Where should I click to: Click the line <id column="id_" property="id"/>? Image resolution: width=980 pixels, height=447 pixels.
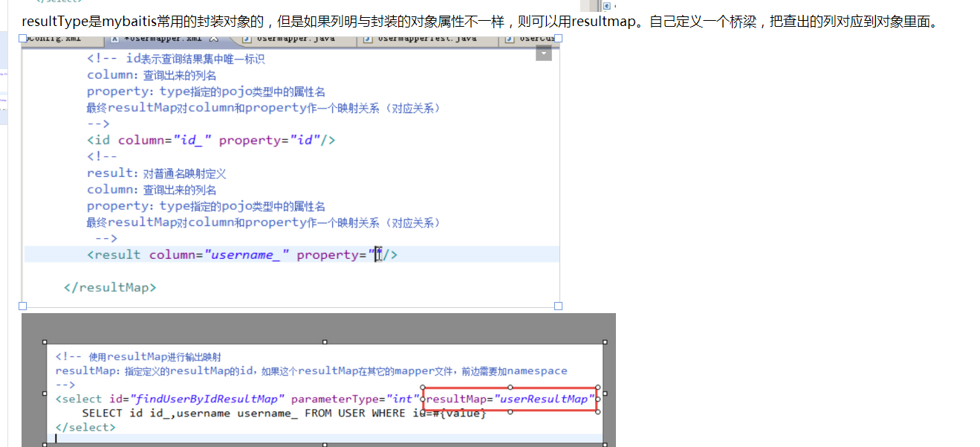[211, 140]
